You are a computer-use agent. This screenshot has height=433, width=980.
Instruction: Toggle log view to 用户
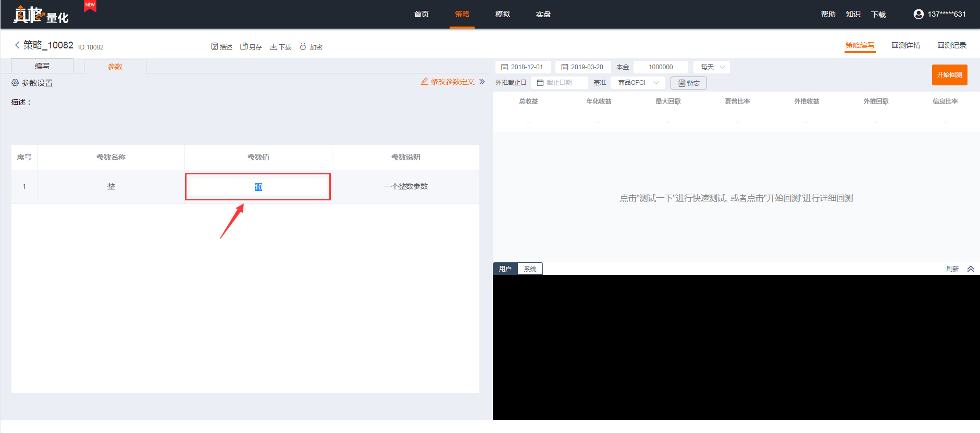click(x=505, y=269)
